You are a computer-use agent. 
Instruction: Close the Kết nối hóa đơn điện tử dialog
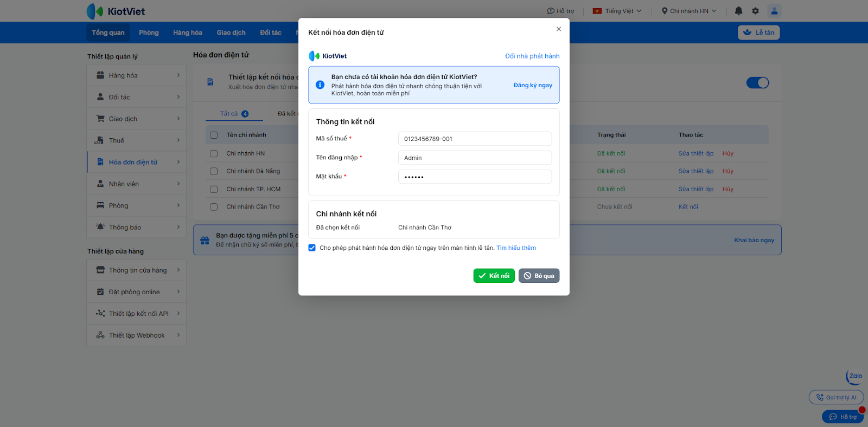pos(559,29)
